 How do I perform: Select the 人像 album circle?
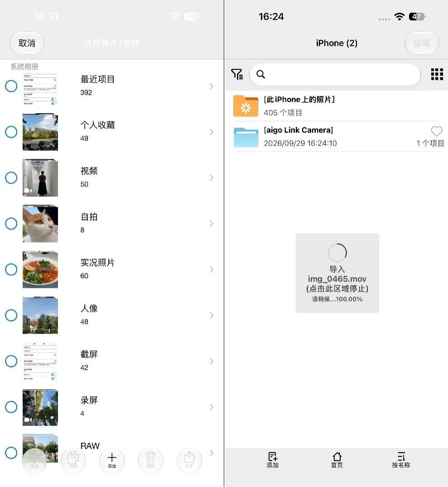pos(11,315)
